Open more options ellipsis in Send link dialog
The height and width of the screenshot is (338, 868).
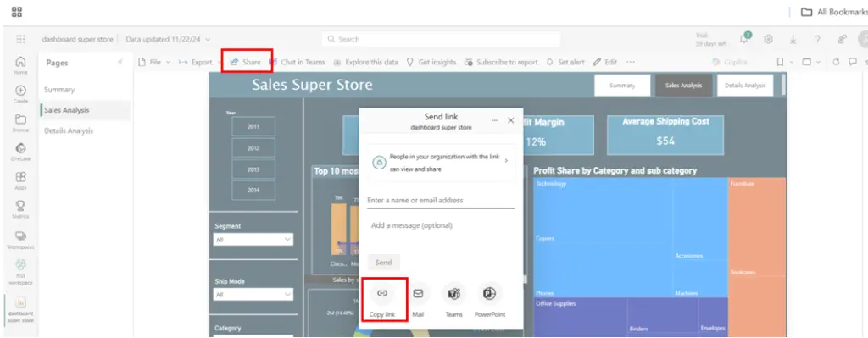coord(494,120)
